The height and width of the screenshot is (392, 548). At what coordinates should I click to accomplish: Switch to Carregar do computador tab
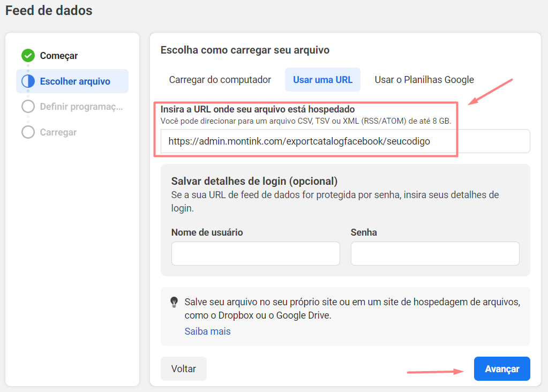pos(220,80)
